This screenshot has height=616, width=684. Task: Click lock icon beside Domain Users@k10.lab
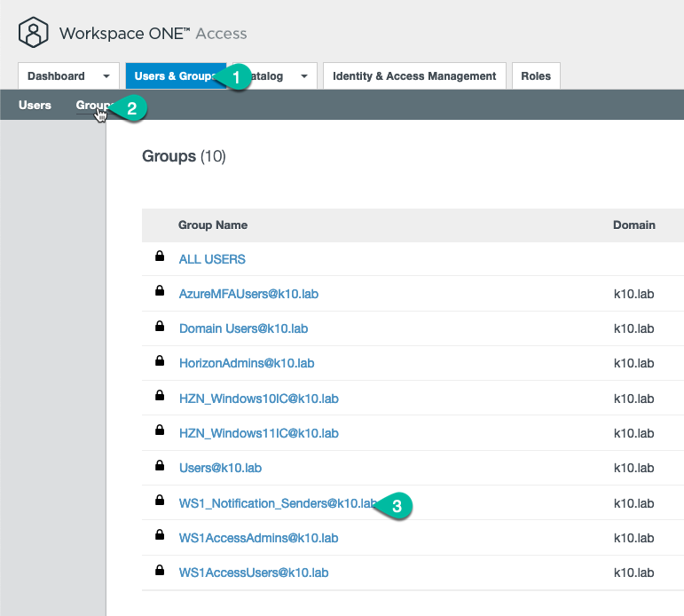(x=160, y=326)
